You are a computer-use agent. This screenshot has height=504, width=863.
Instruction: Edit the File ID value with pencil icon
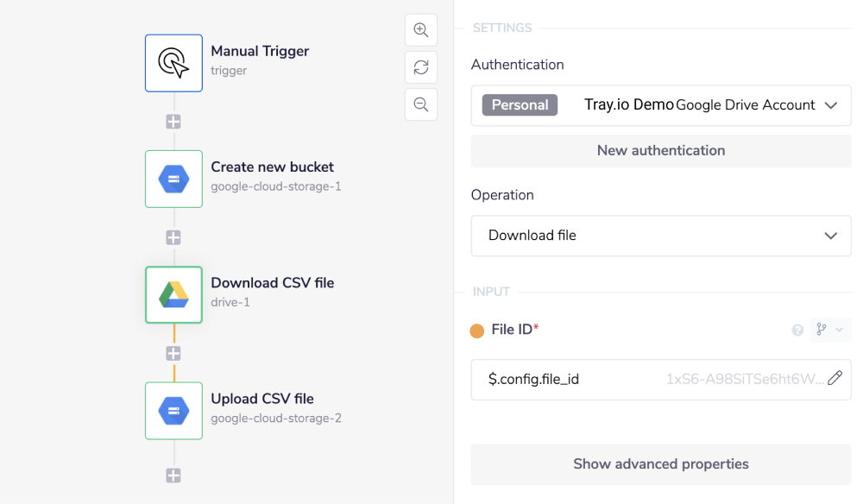835,378
